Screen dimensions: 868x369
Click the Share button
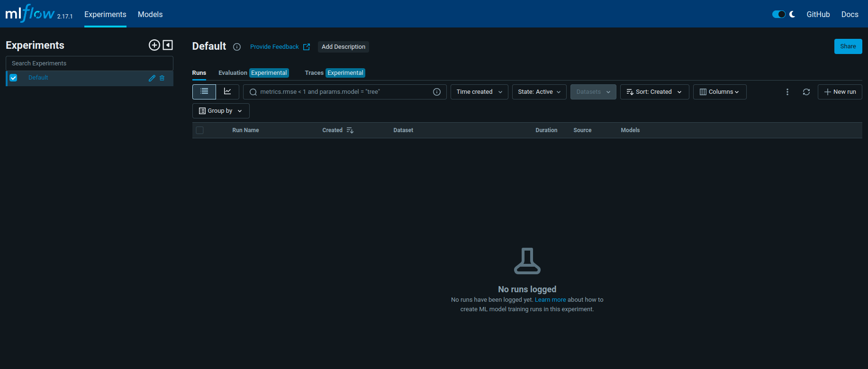pyautogui.click(x=848, y=46)
